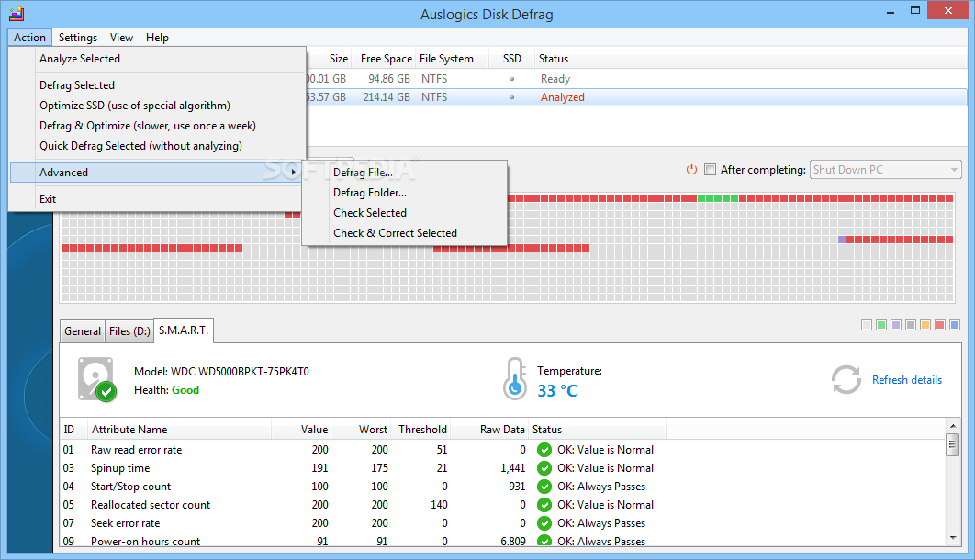Click the red legend color square

940,325
